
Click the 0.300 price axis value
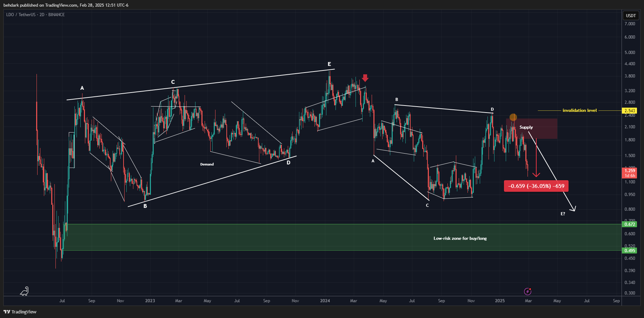tap(630, 293)
